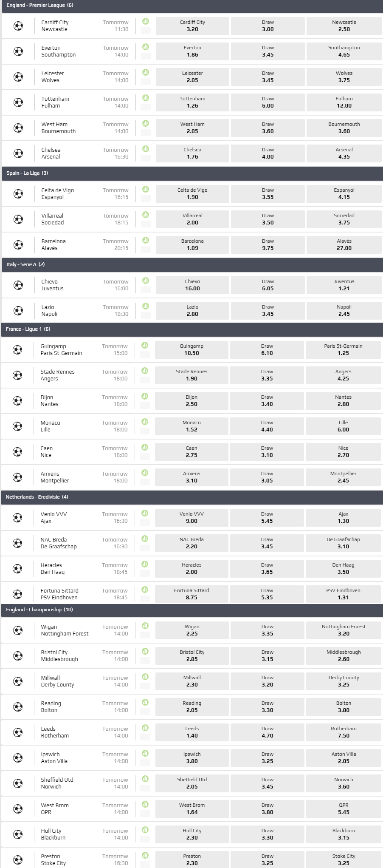The width and height of the screenshot is (383, 868).
Task: Show statistics for Monaco vs Lille match
Action: pyautogui.click(x=145, y=422)
